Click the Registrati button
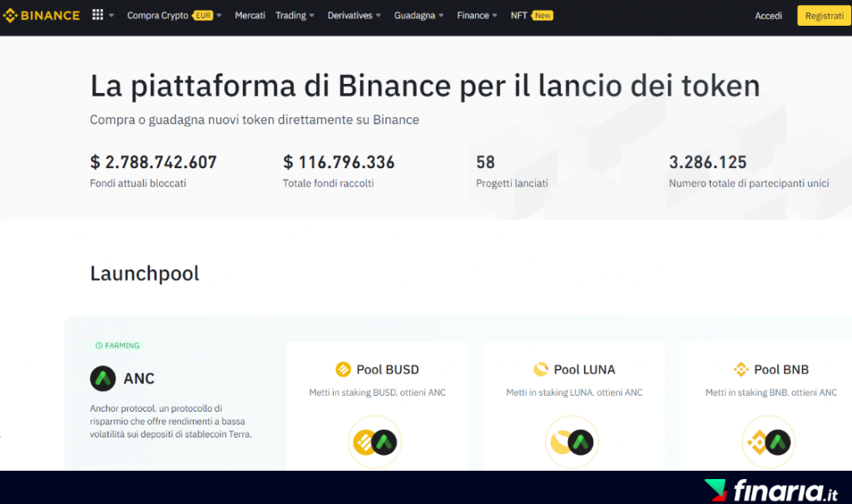Image resolution: width=852 pixels, height=504 pixels. coord(825,16)
